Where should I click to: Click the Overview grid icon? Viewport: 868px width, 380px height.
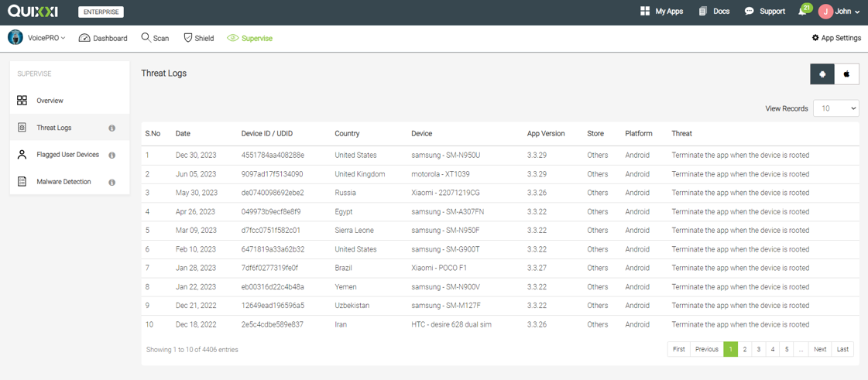point(22,101)
